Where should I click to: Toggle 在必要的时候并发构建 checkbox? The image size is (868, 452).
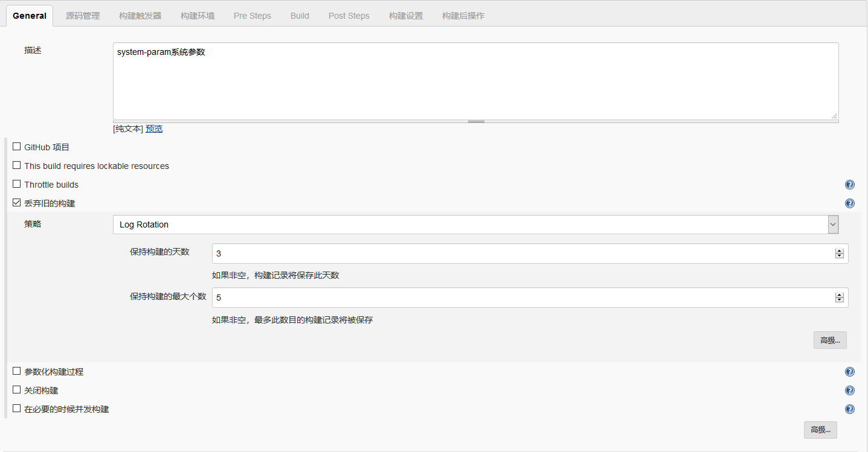coord(17,409)
